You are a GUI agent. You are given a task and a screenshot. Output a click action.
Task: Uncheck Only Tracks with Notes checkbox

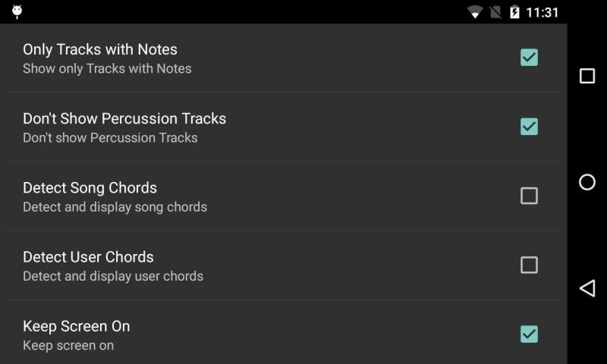[x=529, y=58]
